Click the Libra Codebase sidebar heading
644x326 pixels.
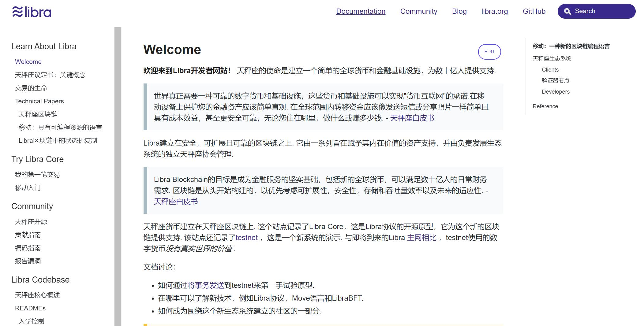(40, 280)
